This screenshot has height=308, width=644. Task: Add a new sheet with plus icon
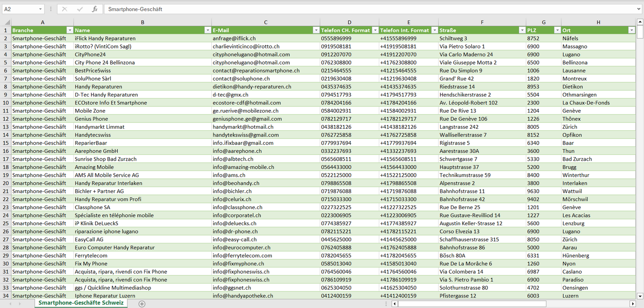tap(142, 304)
